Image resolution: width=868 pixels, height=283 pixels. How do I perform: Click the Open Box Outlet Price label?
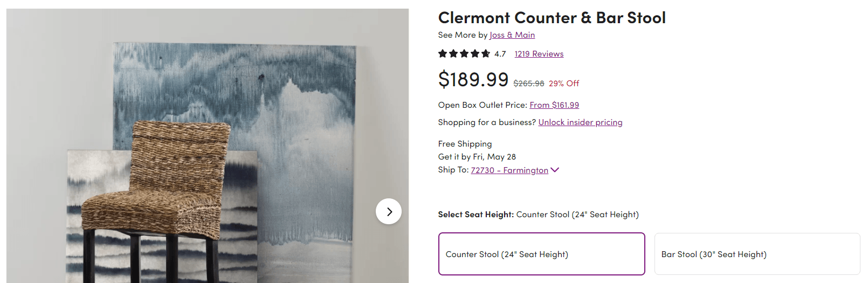pos(483,105)
